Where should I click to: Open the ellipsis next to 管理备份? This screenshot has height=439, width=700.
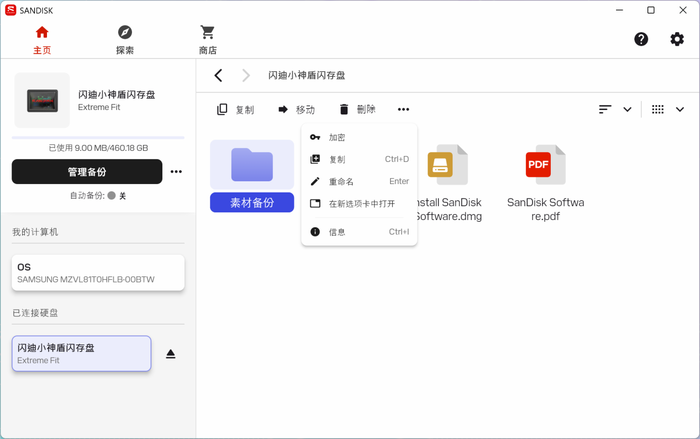(x=176, y=172)
